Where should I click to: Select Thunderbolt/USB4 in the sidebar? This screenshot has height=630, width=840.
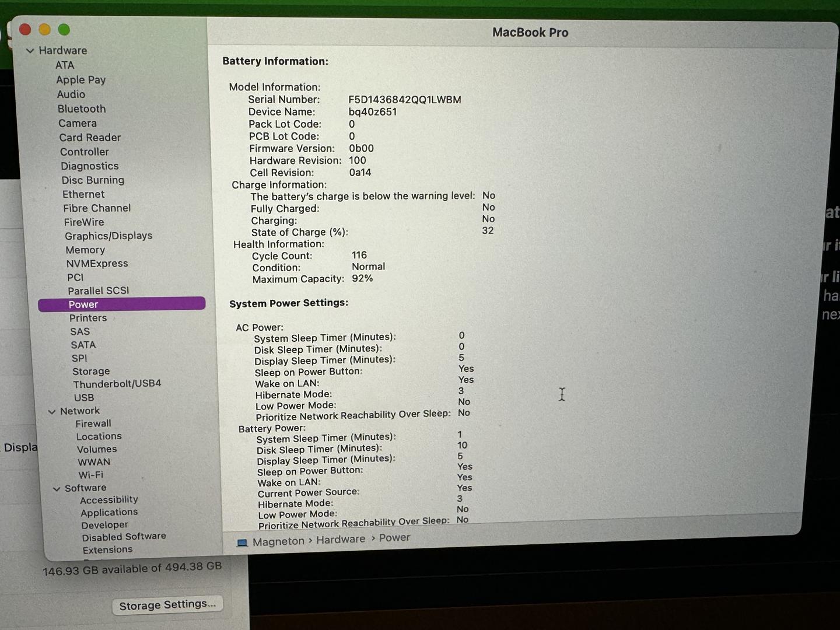click(x=117, y=384)
